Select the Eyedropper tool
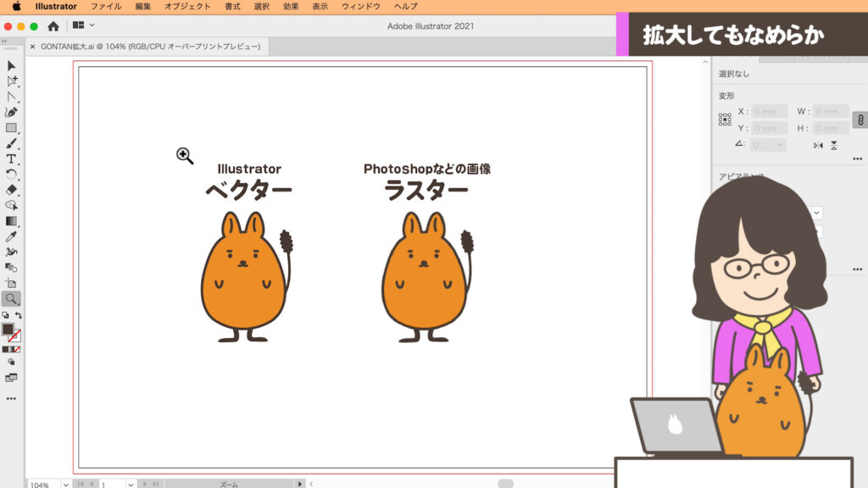 [12, 236]
